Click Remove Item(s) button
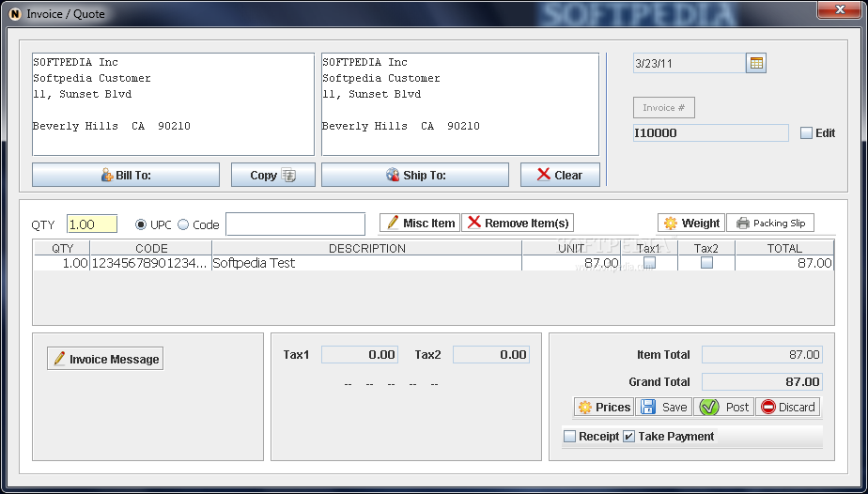 518,223
